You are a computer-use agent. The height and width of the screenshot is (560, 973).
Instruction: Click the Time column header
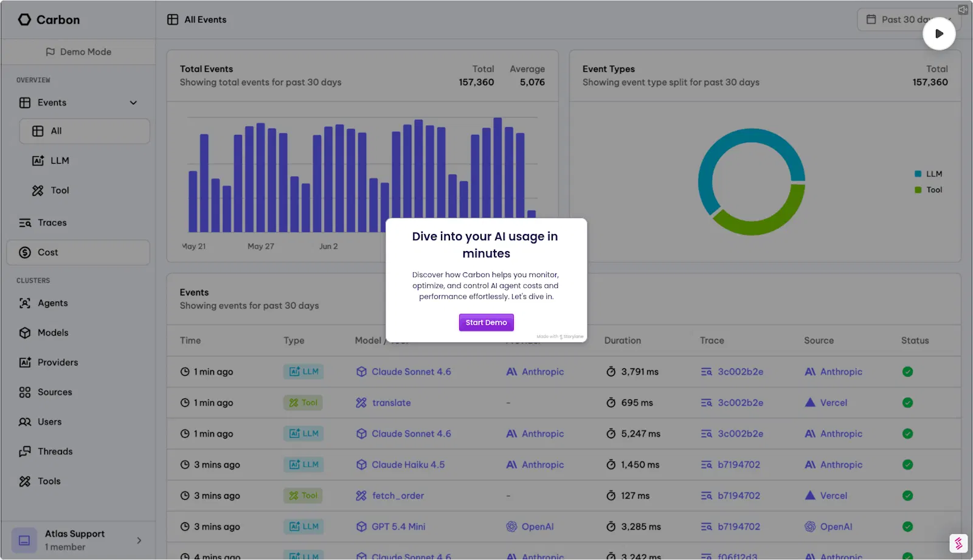click(x=190, y=340)
